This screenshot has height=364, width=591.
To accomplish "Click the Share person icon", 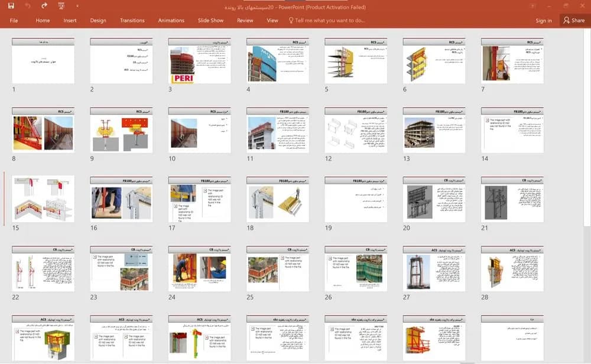I will 566,20.
